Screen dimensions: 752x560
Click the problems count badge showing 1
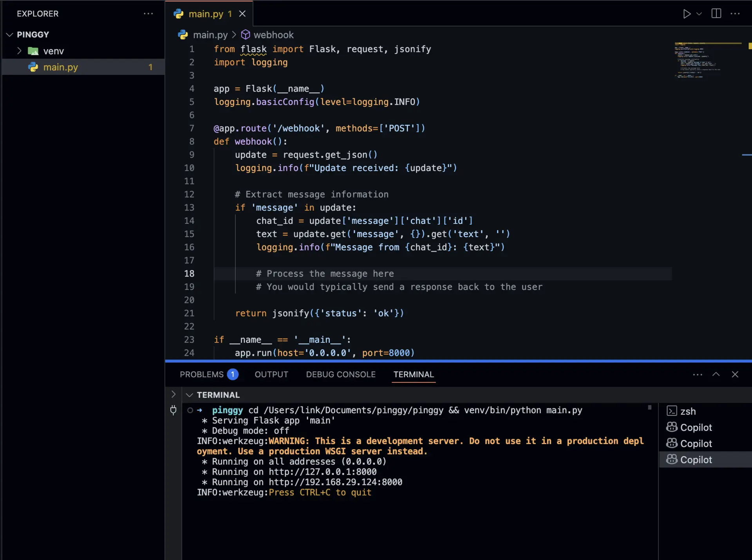point(233,375)
